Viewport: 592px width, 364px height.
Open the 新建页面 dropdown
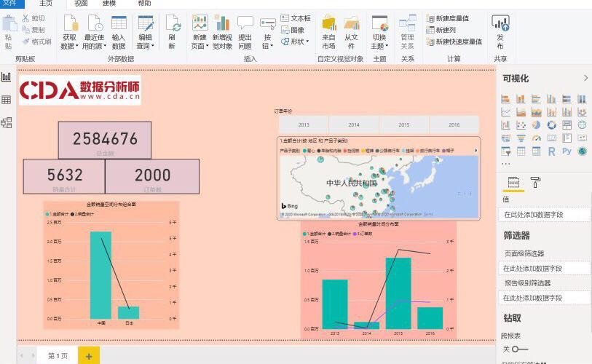pyautogui.click(x=200, y=32)
